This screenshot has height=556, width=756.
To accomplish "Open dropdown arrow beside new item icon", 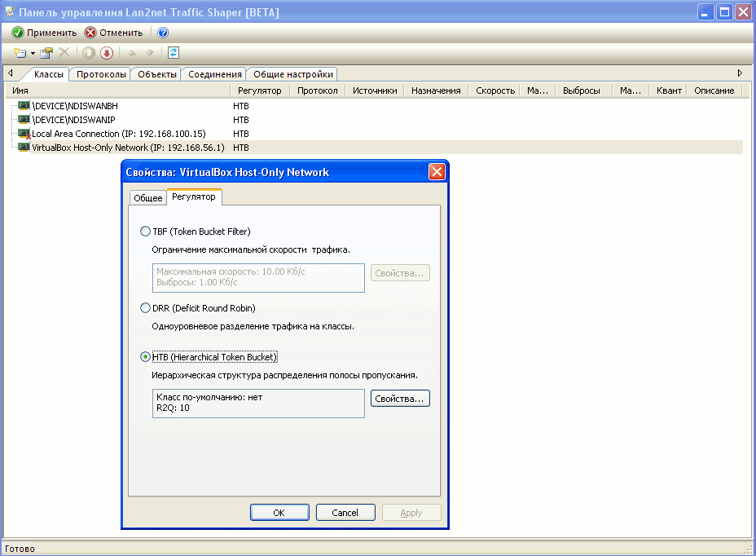I will (x=33, y=53).
